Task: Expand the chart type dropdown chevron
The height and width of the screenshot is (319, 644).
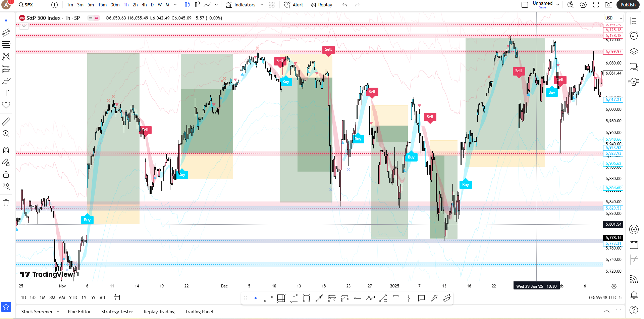Action: (x=216, y=5)
